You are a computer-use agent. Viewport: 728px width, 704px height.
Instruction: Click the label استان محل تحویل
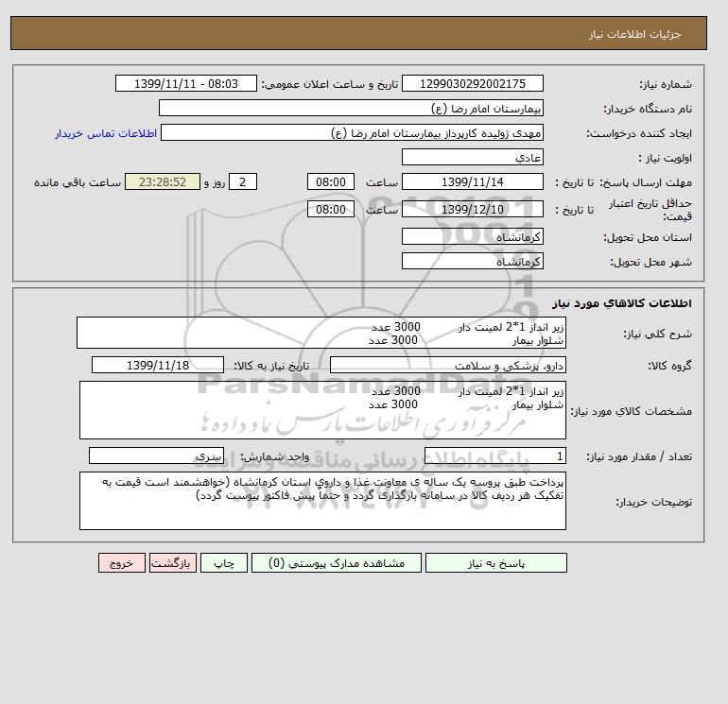[648, 237]
